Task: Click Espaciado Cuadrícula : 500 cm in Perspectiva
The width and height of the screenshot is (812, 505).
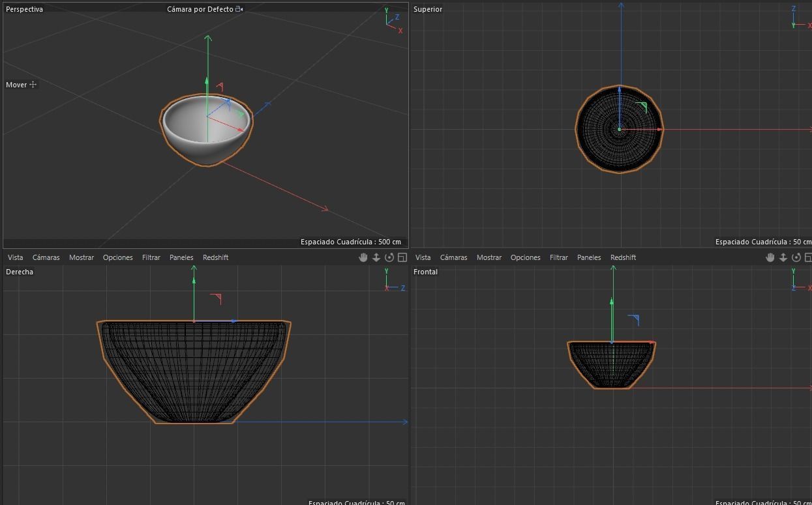Action: pos(351,242)
